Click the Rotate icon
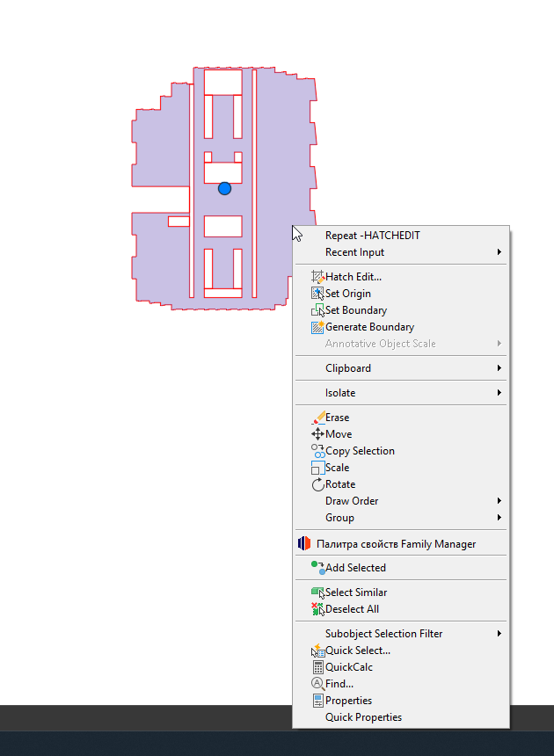This screenshot has height=756, width=554. point(317,484)
